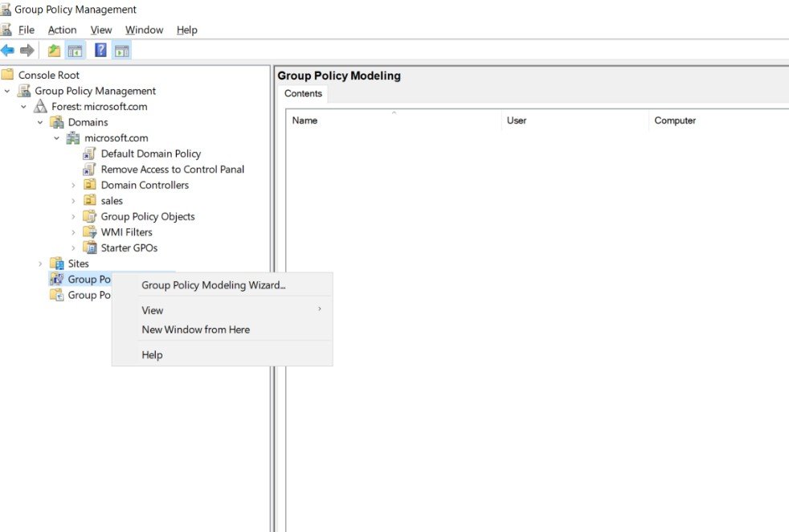Click the title bar Group Policy Management icon
Image resolution: width=789 pixels, height=532 pixels.
pyautogui.click(x=6, y=9)
